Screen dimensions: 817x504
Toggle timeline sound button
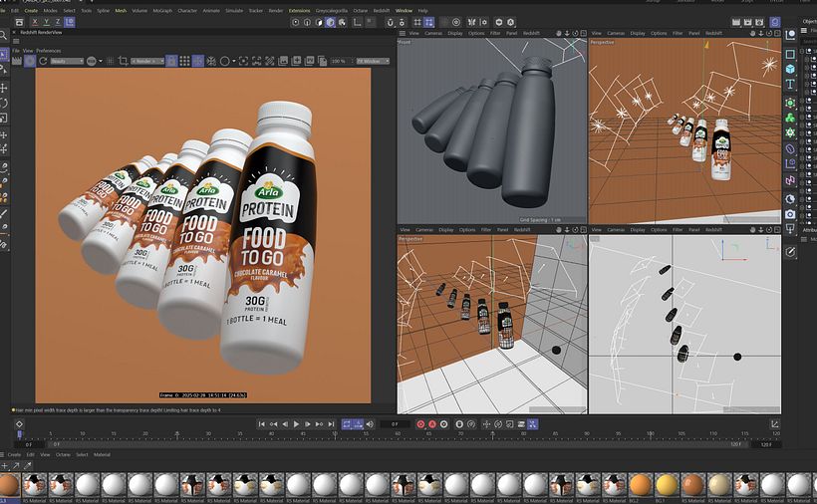pyautogui.click(x=370, y=424)
